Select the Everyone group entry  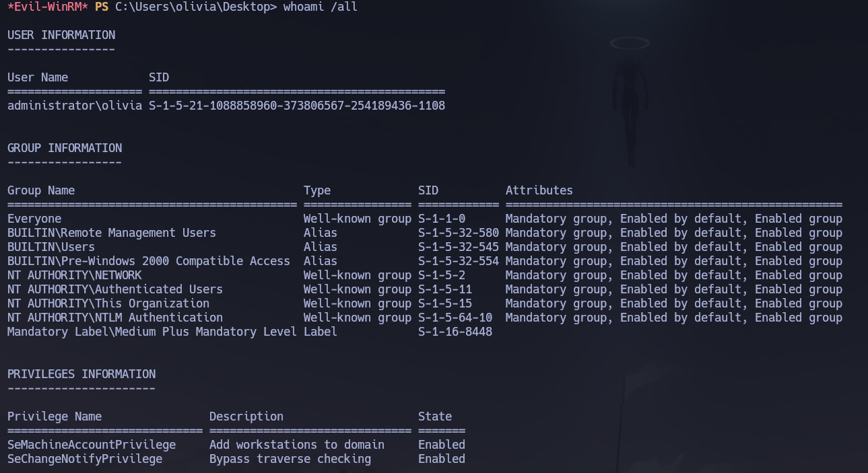(x=32, y=218)
